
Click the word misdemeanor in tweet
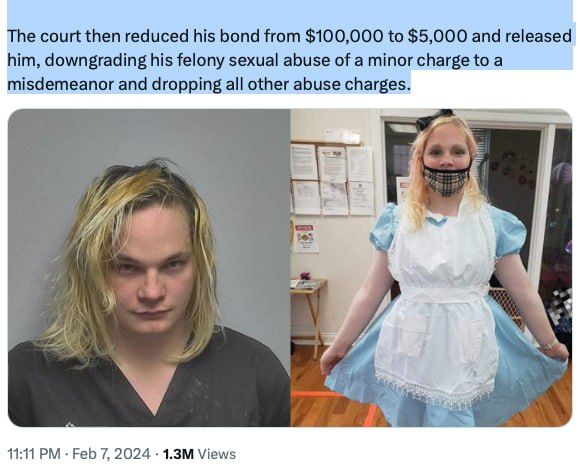point(61,84)
